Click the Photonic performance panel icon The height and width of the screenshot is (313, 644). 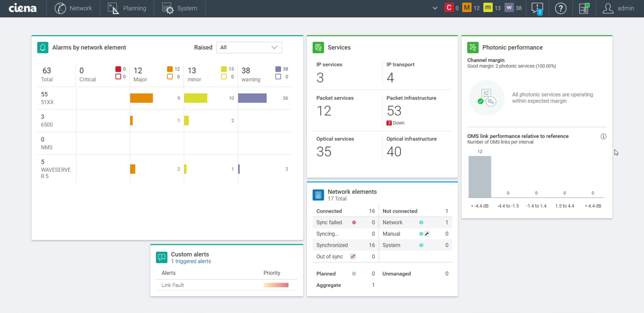click(x=473, y=48)
